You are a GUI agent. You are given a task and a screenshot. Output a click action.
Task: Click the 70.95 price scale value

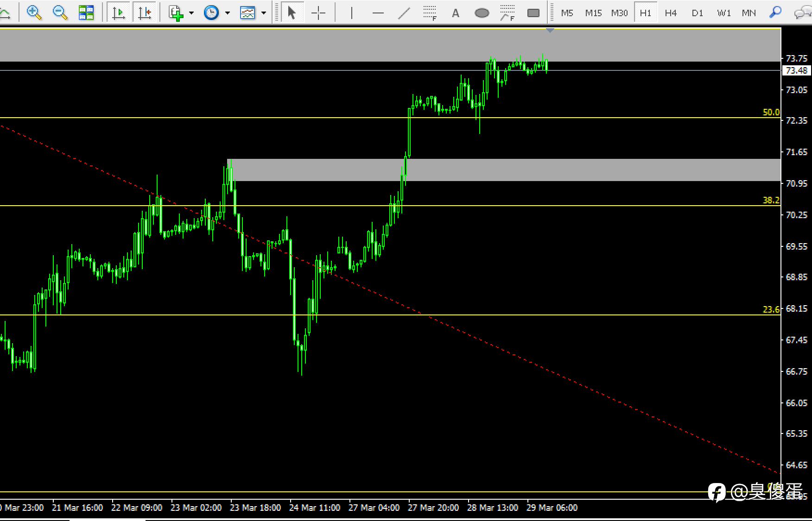(796, 183)
